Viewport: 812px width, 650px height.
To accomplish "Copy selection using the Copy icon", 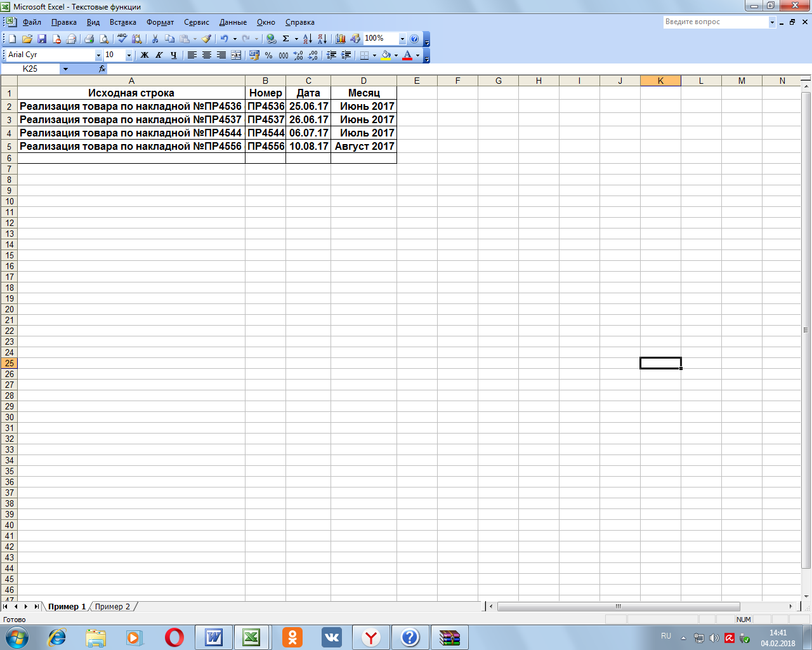I will coord(169,39).
